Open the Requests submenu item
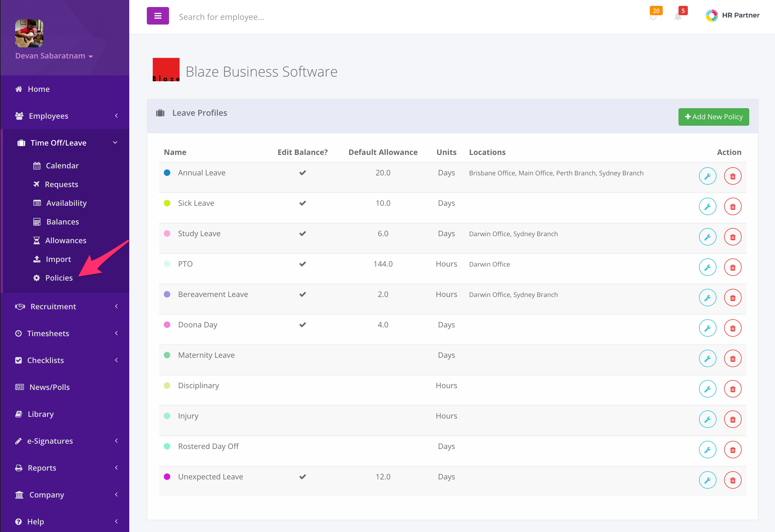The image size is (775, 532). (56, 184)
